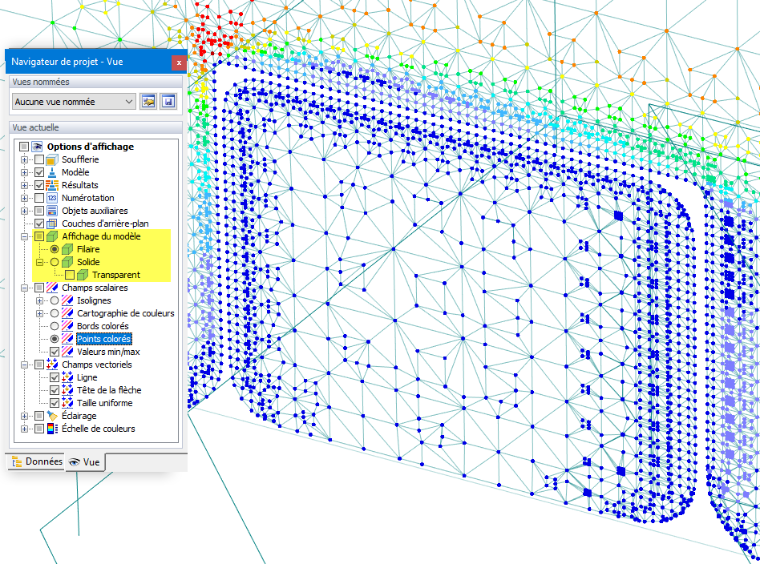
Task: Click the Résultats tree icon
Action: tap(52, 185)
